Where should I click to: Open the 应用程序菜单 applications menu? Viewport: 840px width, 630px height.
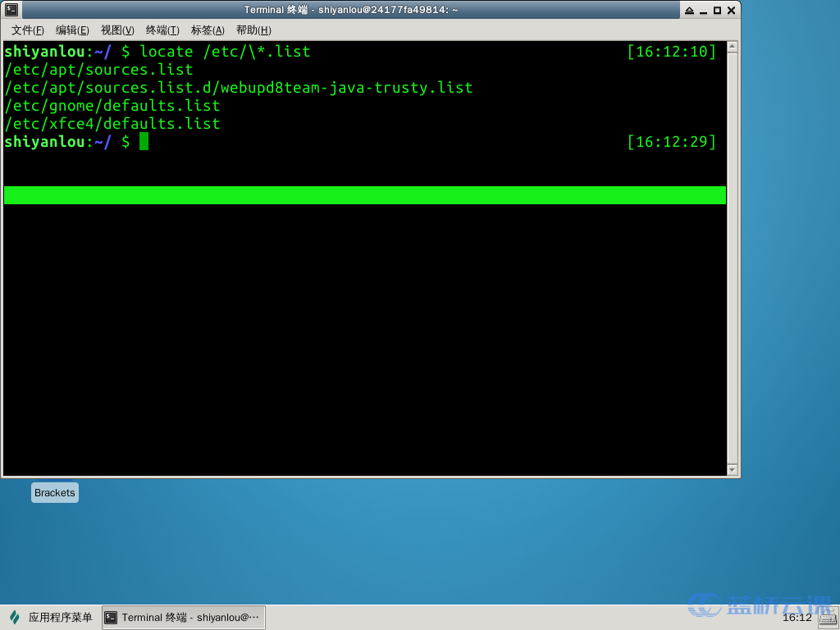pyautogui.click(x=52, y=617)
